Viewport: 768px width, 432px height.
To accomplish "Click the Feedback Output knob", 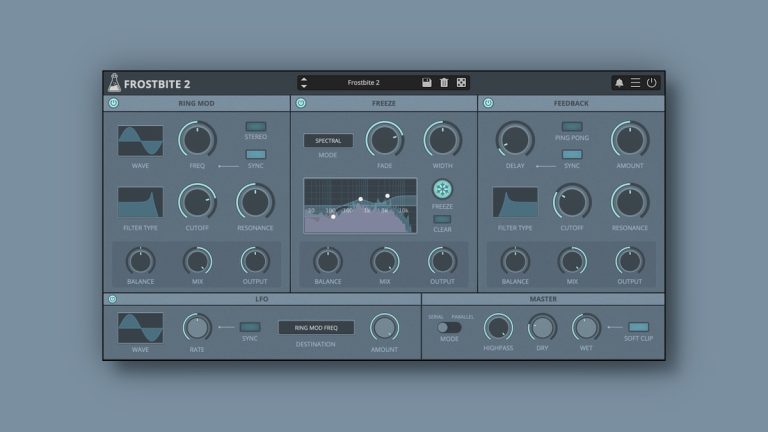I will (630, 261).
